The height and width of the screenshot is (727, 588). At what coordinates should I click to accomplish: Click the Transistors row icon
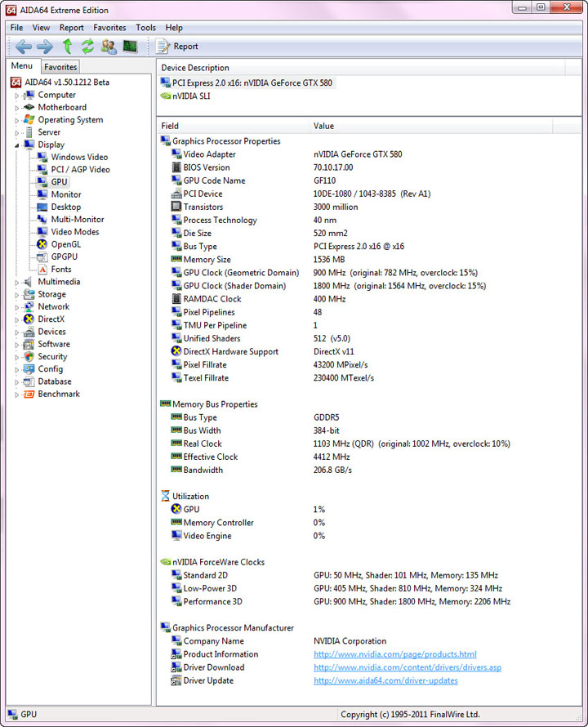176,207
